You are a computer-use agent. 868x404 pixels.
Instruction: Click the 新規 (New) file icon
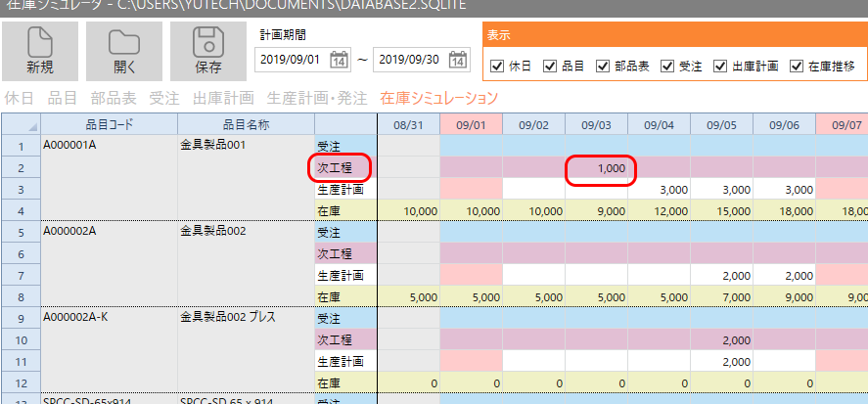(40, 43)
